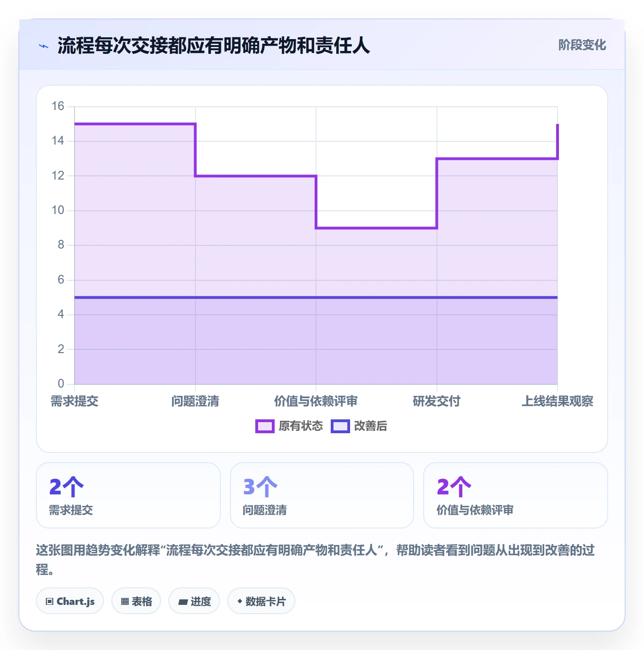Click the diamond icon inside 数据卡片 chip
Viewport: 644px width, 650px height.
tap(240, 601)
